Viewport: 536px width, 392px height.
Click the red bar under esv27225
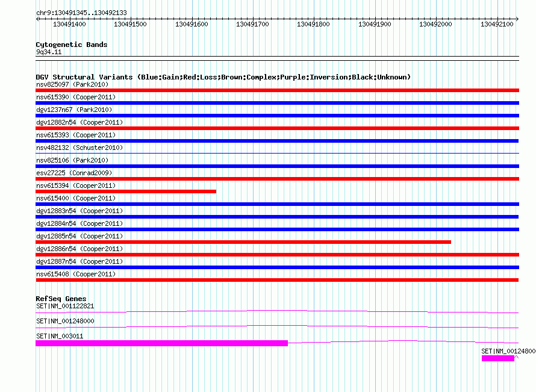point(277,179)
